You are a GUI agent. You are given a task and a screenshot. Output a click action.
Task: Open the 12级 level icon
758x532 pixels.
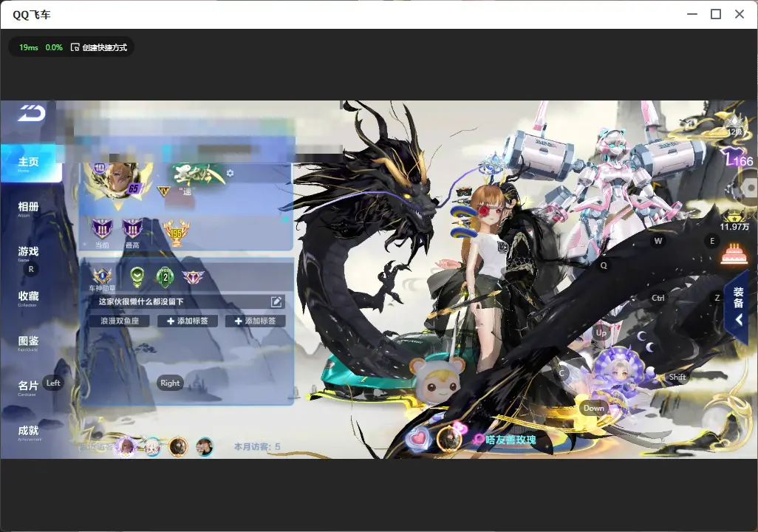pyautogui.click(x=734, y=126)
